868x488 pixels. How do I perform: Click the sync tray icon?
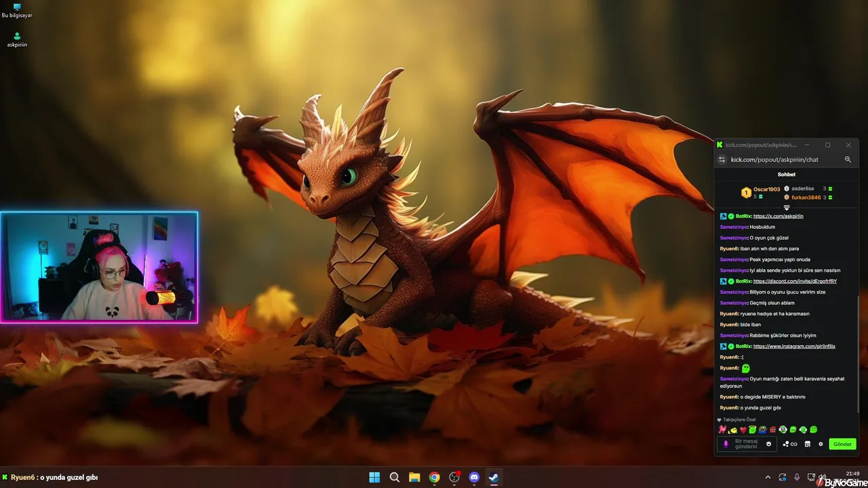[x=783, y=477]
